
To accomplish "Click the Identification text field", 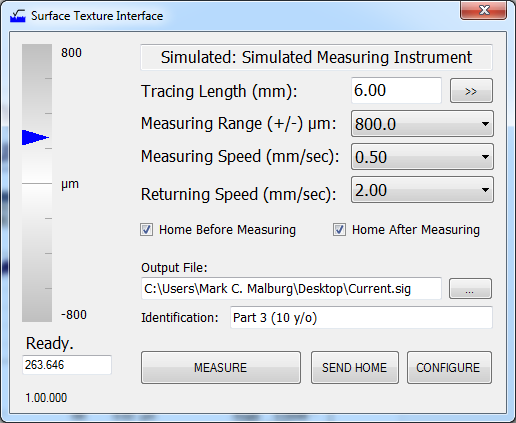I will point(361,317).
